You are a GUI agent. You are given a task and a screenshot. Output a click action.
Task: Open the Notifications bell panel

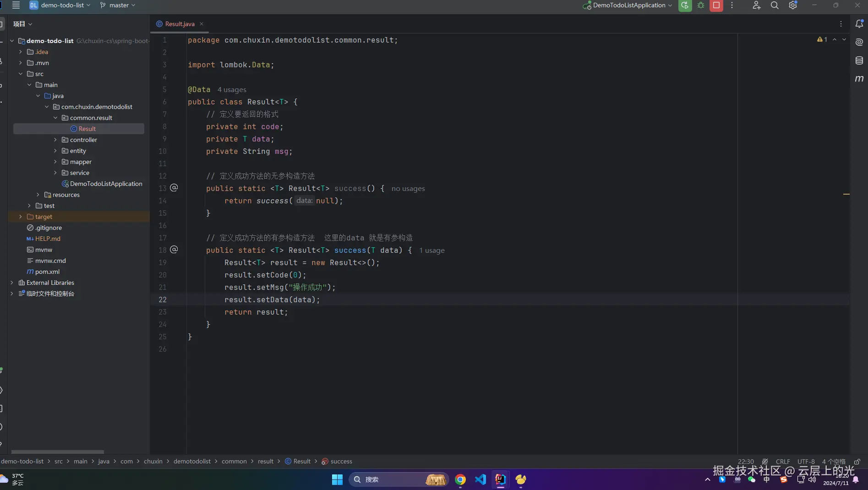point(859,24)
